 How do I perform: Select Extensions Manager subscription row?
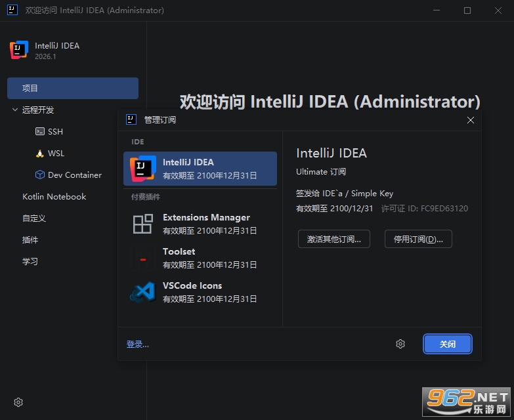point(200,224)
